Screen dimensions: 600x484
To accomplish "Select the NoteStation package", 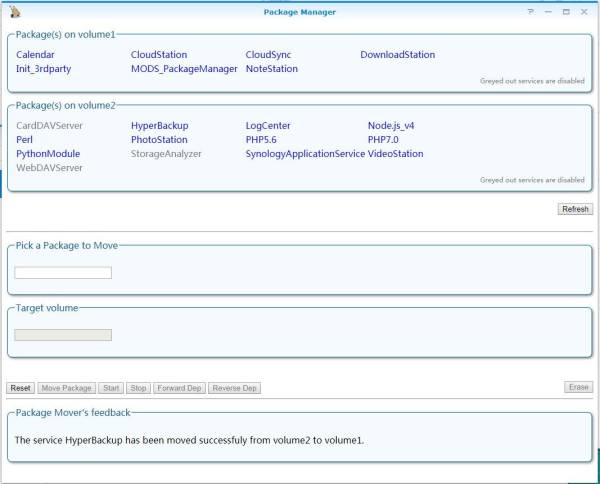I will [x=272, y=69].
